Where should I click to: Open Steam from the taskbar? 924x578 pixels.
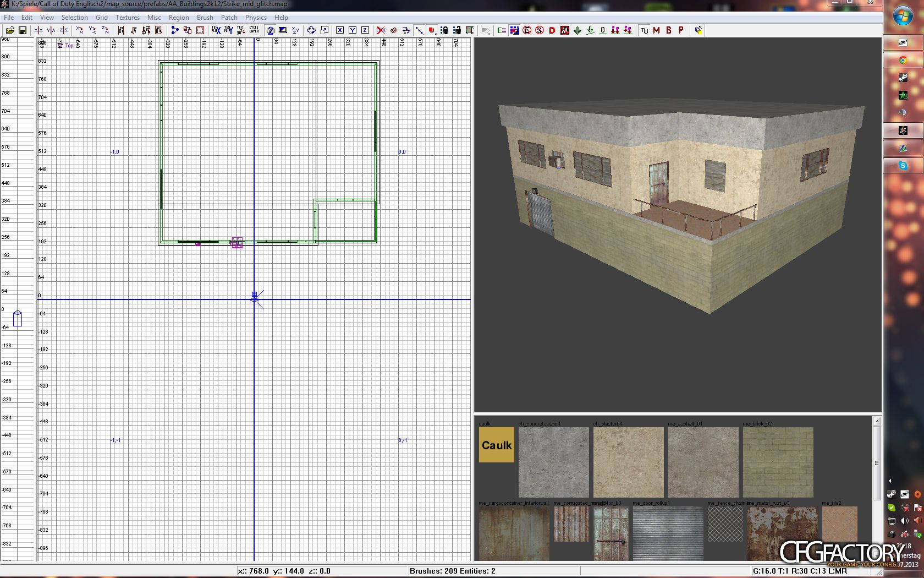(x=903, y=78)
